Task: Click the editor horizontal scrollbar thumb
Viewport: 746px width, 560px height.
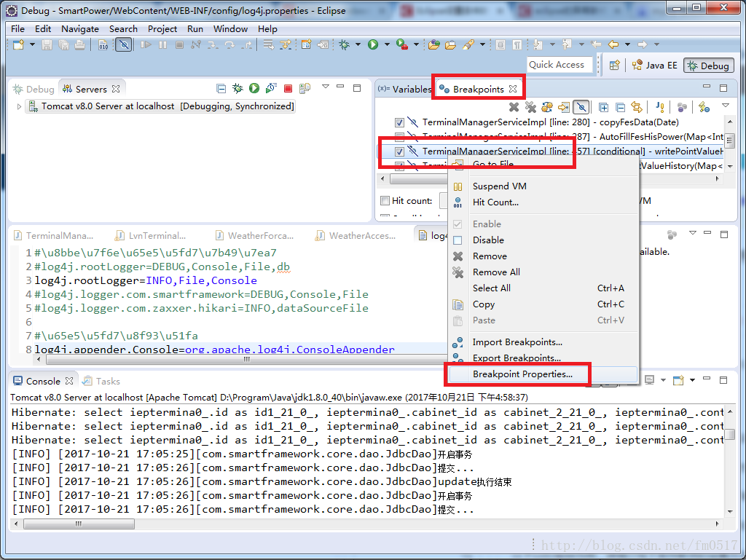Action: tap(246, 360)
